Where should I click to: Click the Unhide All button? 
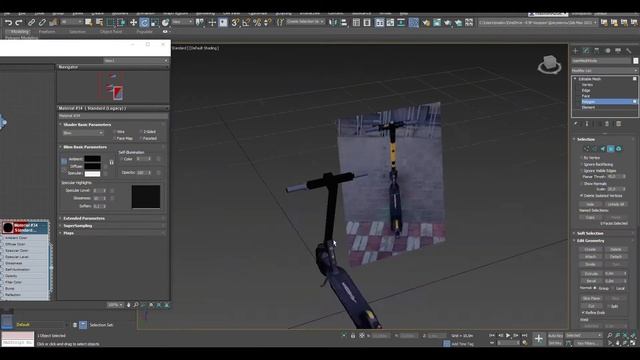pos(616,204)
